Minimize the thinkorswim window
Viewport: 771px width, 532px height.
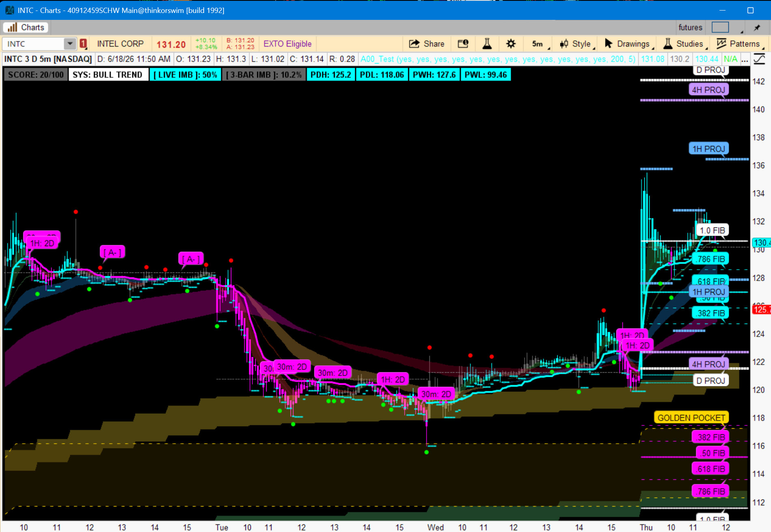(722, 10)
